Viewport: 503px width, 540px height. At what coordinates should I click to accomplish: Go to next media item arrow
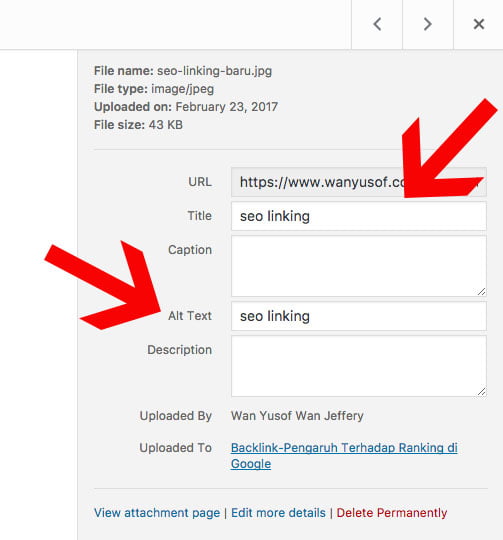point(428,24)
